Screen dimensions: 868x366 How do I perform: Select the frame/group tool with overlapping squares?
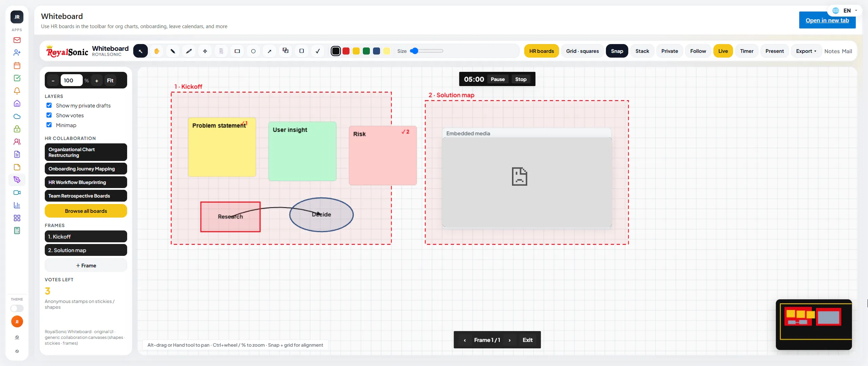(x=285, y=51)
